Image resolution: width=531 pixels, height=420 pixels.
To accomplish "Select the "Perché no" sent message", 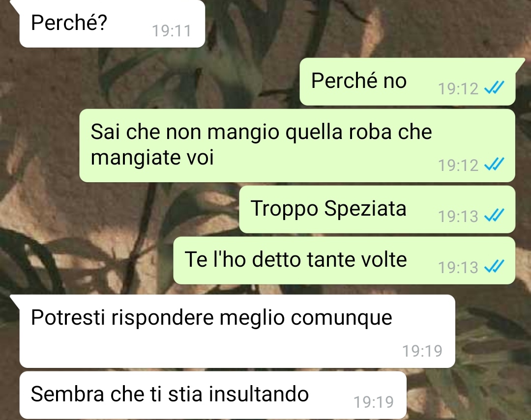I will tap(408, 82).
